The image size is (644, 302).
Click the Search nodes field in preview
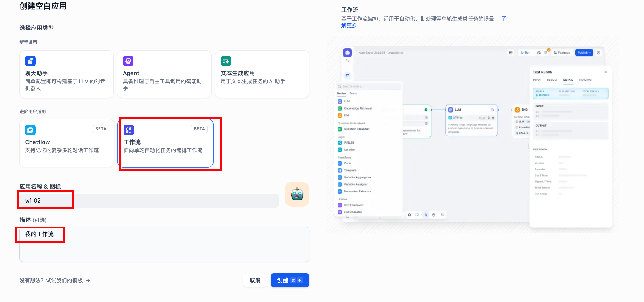tap(369, 86)
